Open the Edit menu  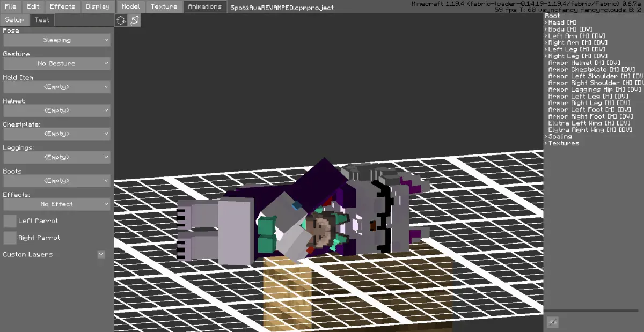33,6
